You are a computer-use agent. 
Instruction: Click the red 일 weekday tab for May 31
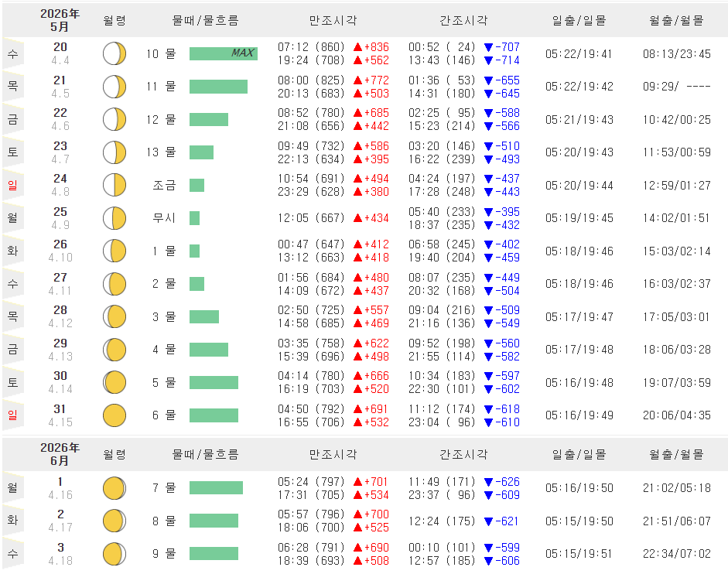tap(12, 415)
